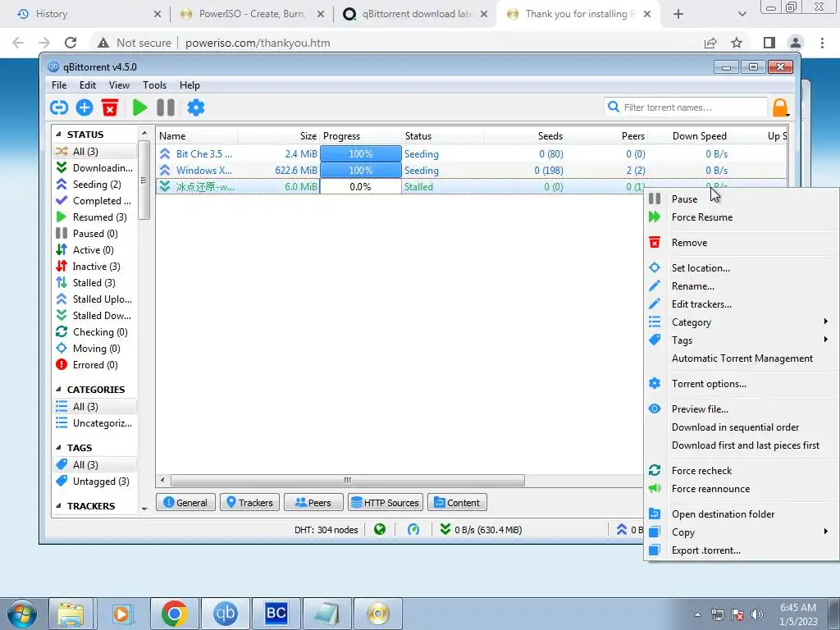This screenshot has height=630, width=840.
Task: Click the Chrome address bar URL
Action: pyautogui.click(x=258, y=43)
